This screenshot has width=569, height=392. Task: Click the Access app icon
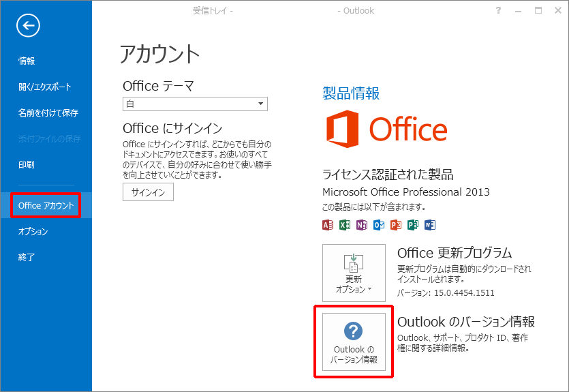coord(328,225)
